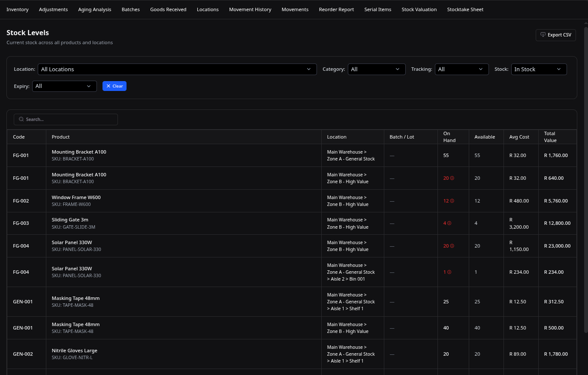Open the Adjustments tab
This screenshot has height=375, width=588.
click(x=53, y=9)
